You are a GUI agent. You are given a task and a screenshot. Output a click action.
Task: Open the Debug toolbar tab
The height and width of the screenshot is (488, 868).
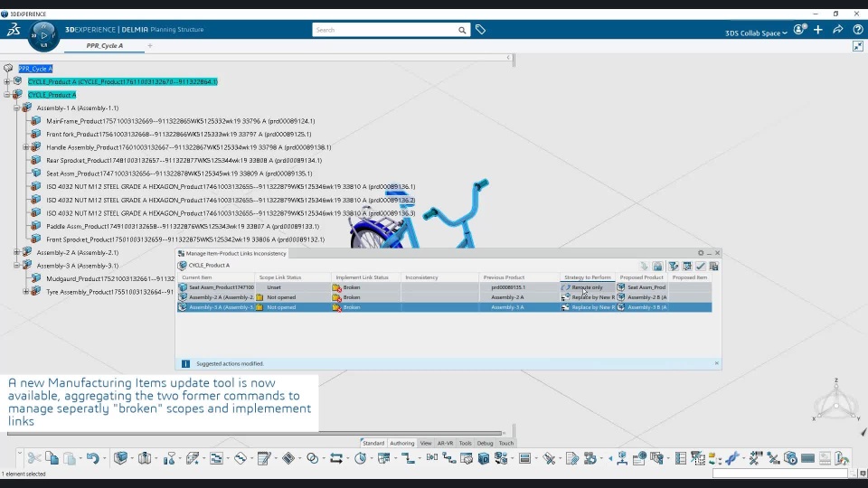[x=485, y=443]
